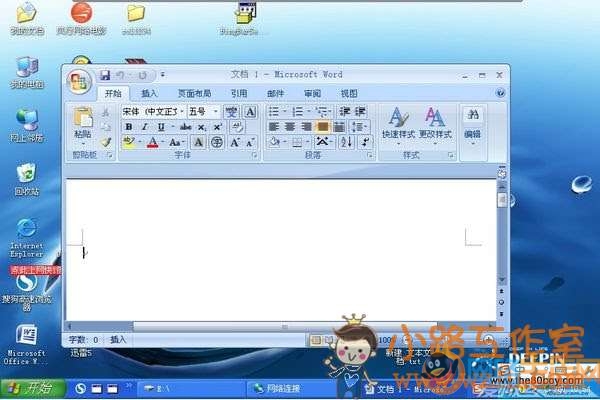Apply subscript formatting
The width and height of the screenshot is (600, 400).
202,127
